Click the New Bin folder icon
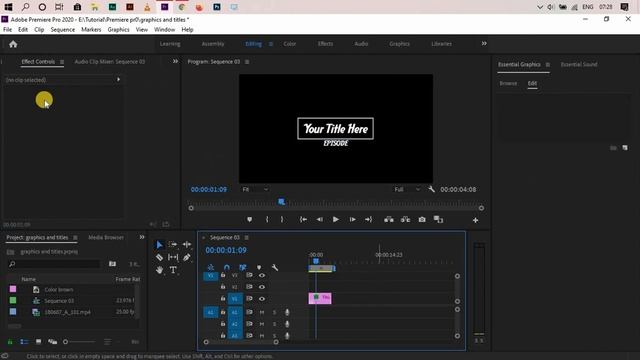Screen dimensions: 640x360 112,264
